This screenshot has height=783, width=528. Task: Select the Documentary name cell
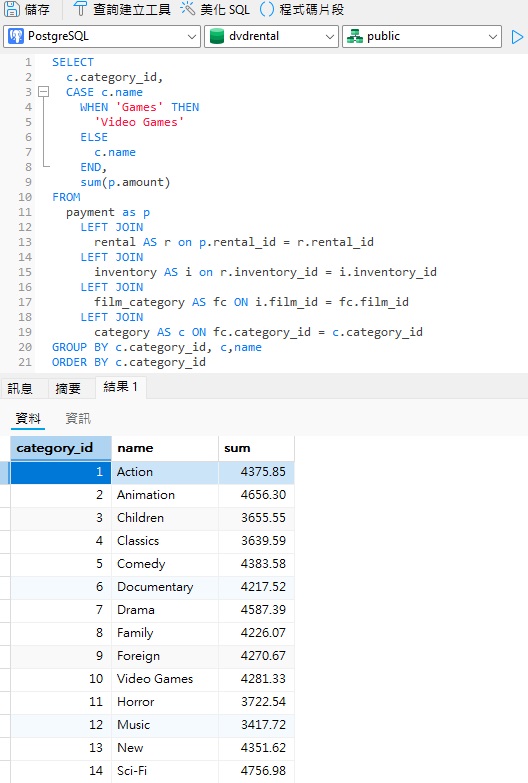(x=165, y=587)
